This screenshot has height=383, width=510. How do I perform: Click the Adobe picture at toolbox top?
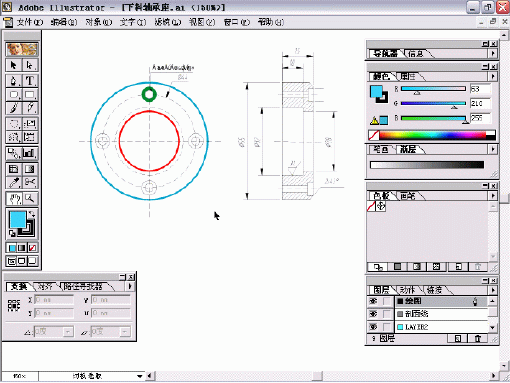pos(22,49)
